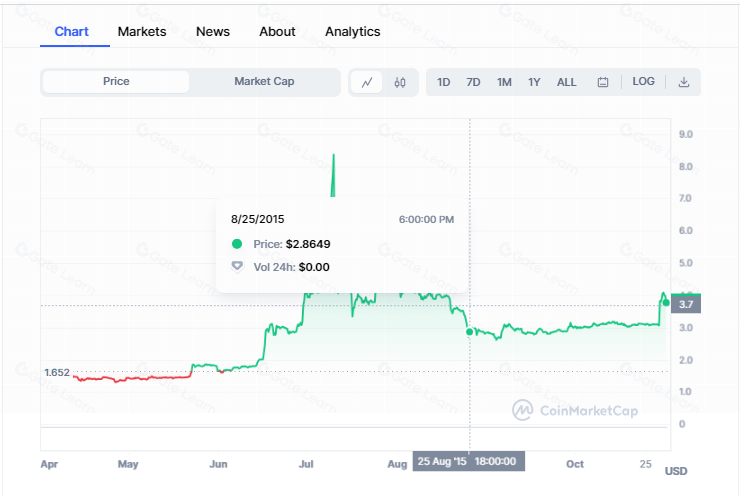Click the 1.652 opening price label
740x496 pixels.
tap(57, 372)
